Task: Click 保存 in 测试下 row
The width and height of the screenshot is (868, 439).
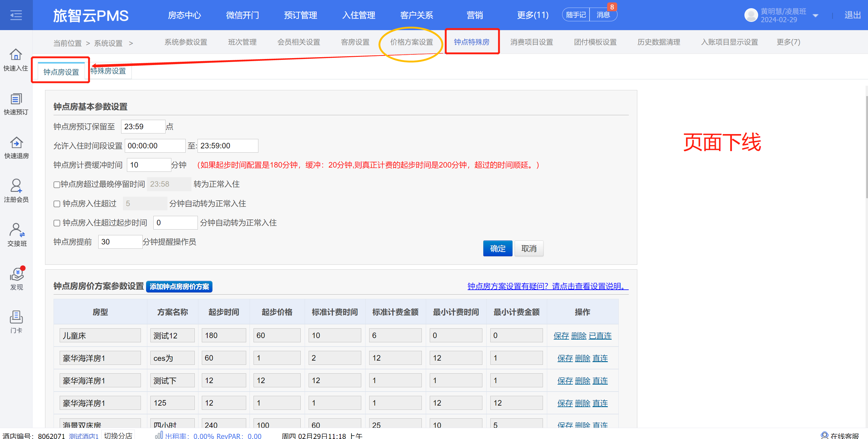Action: click(x=565, y=381)
